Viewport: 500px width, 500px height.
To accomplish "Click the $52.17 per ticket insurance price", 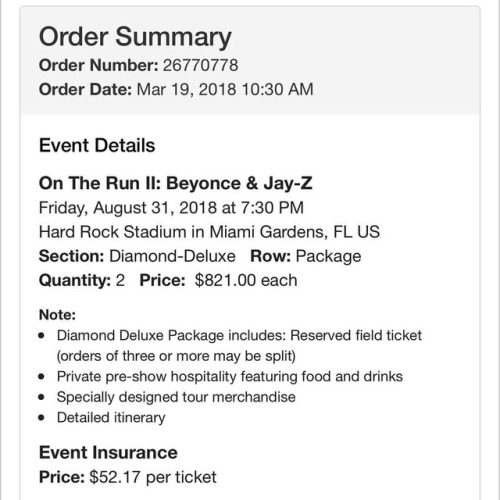I will (x=153, y=477).
